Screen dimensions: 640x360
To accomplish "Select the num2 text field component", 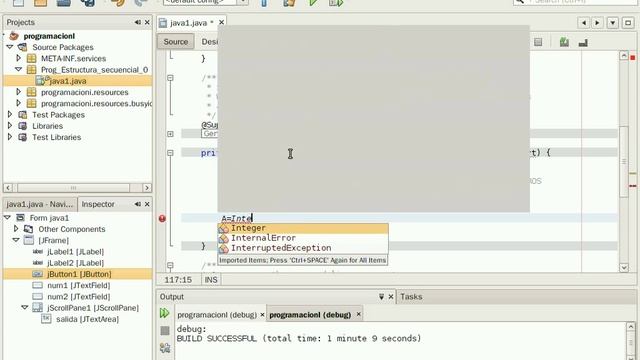I will (x=78, y=297).
